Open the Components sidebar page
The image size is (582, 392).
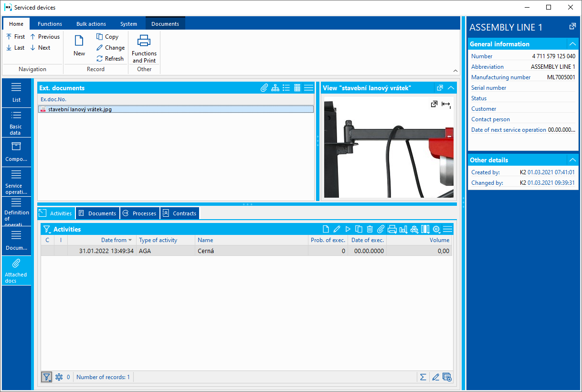pyautogui.click(x=16, y=152)
